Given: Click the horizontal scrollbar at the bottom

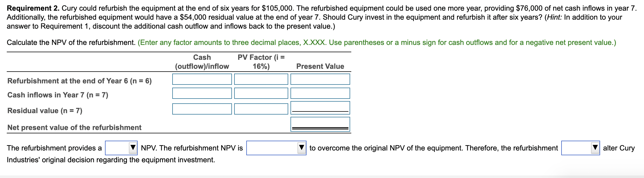Looking at the screenshot, I should pos(322,176).
